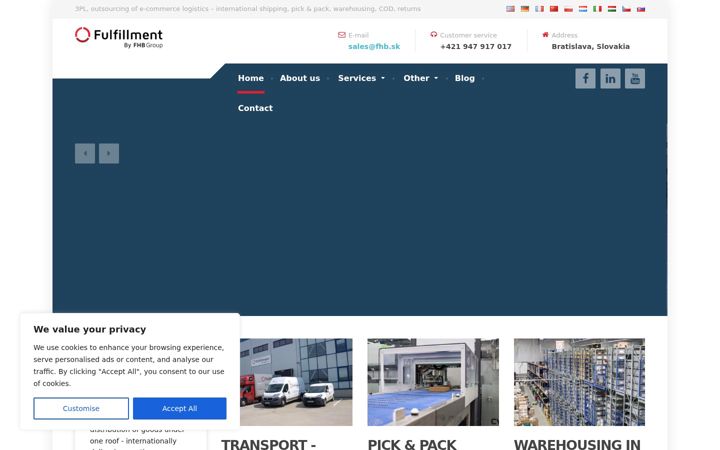This screenshot has width=720, height=450.
Task: Switch language using the Italian flag
Action: click(x=597, y=9)
